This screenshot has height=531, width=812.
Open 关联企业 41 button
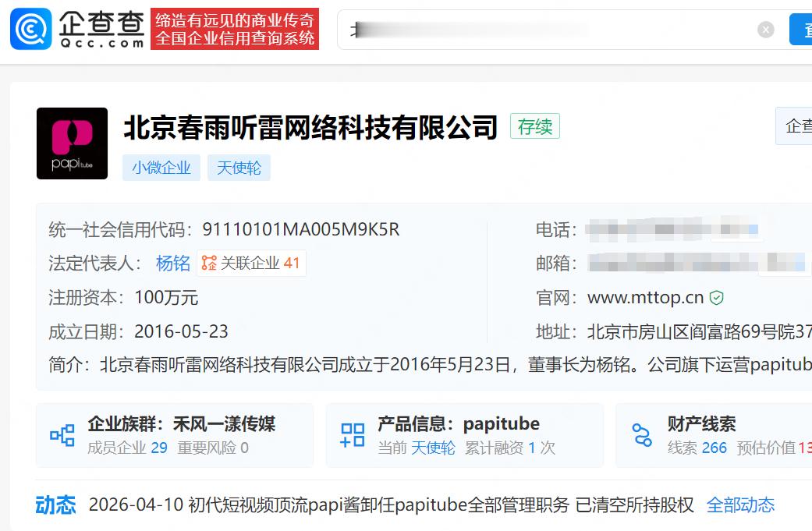[251, 263]
